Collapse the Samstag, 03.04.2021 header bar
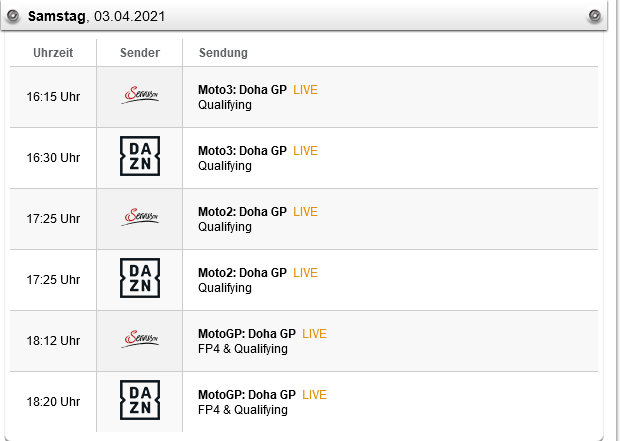 tap(304, 16)
